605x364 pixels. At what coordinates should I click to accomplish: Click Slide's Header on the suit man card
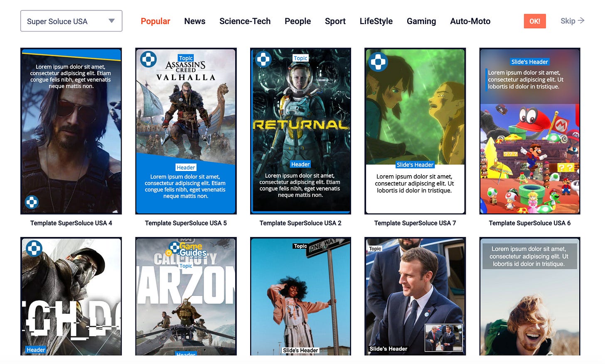(x=388, y=349)
